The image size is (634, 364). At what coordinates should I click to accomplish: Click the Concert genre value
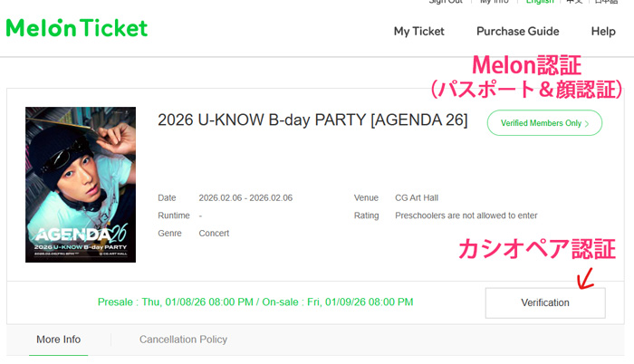[214, 234]
